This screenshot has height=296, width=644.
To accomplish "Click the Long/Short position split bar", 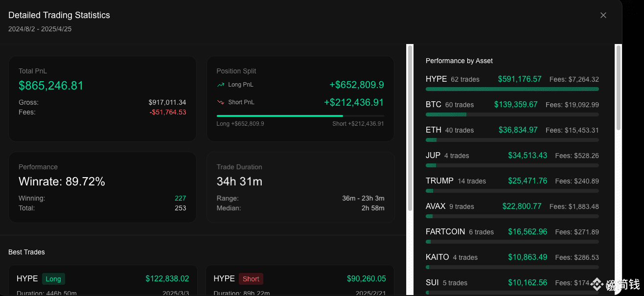I will (x=300, y=116).
